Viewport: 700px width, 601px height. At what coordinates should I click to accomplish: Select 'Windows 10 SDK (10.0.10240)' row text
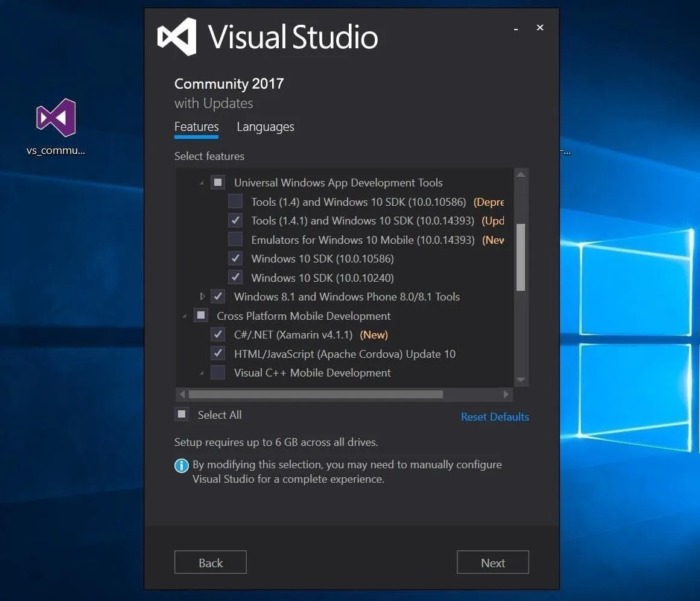322,278
